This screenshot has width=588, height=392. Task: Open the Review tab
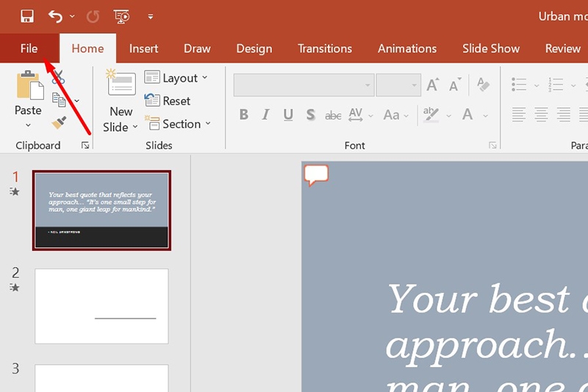(x=563, y=49)
